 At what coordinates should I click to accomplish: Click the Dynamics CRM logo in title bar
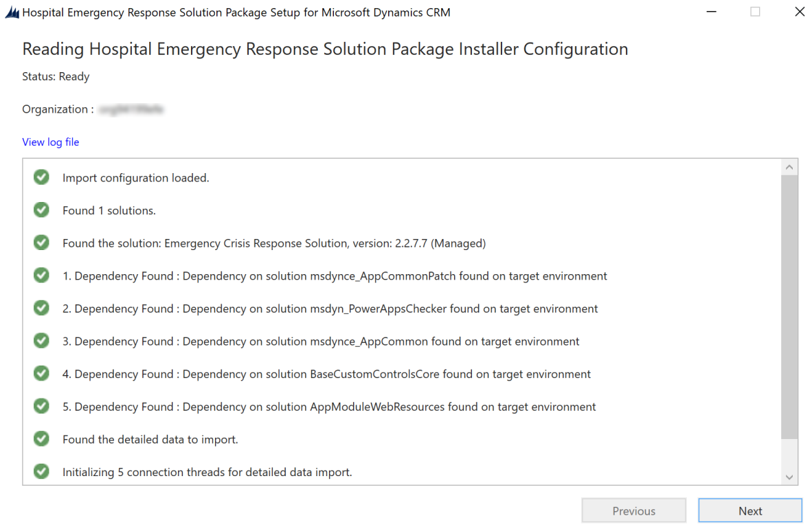[x=12, y=12]
